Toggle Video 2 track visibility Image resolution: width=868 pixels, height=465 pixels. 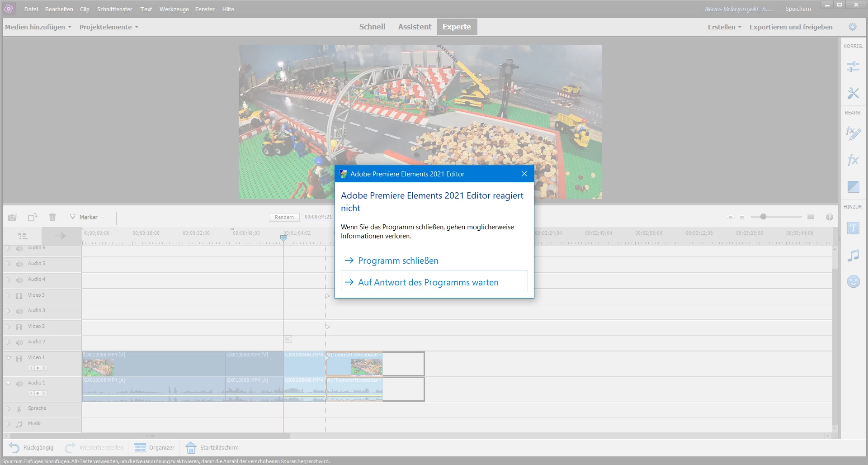tap(19, 327)
